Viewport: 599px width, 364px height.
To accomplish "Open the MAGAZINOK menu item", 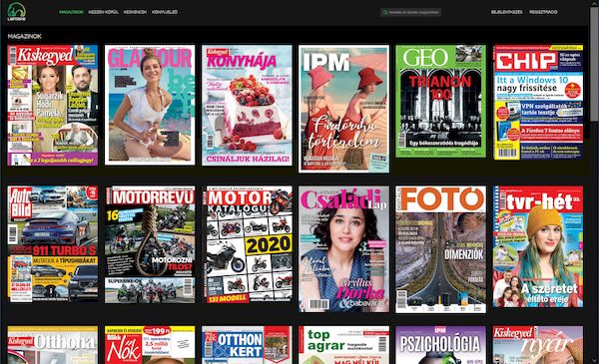I will pos(72,12).
